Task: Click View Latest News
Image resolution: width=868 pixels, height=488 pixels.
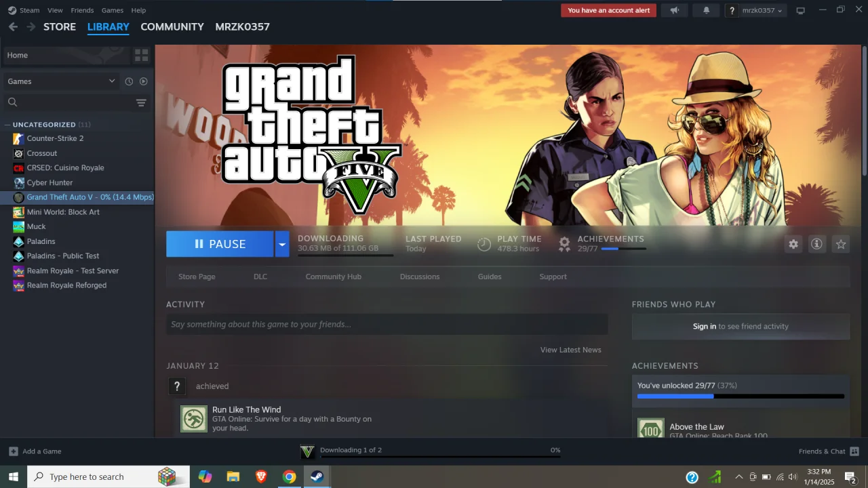Action: [x=570, y=350]
